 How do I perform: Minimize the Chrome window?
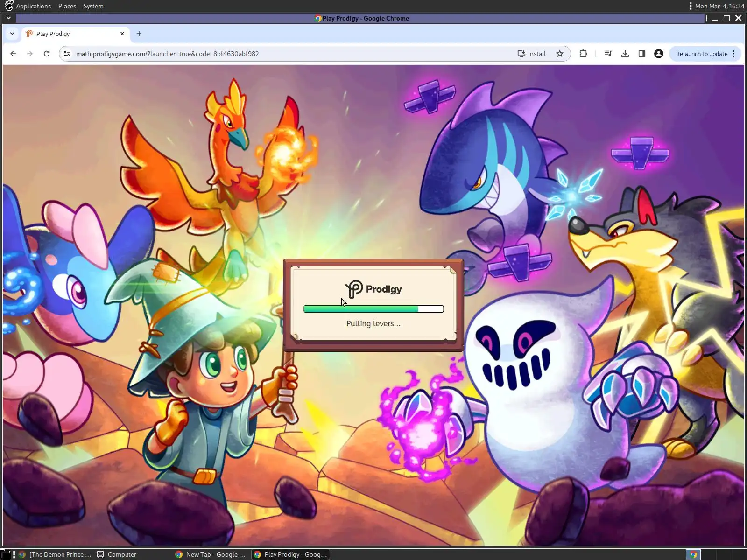pyautogui.click(x=715, y=18)
